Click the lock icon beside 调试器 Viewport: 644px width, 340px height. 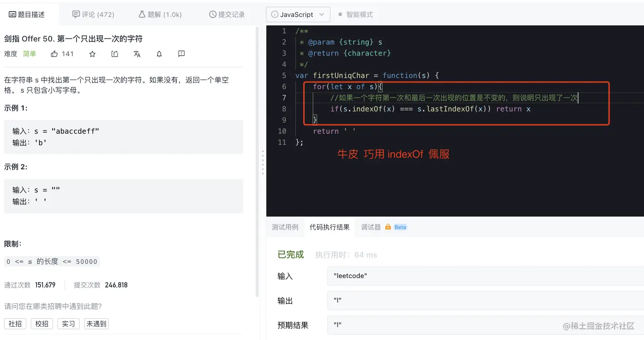point(388,227)
